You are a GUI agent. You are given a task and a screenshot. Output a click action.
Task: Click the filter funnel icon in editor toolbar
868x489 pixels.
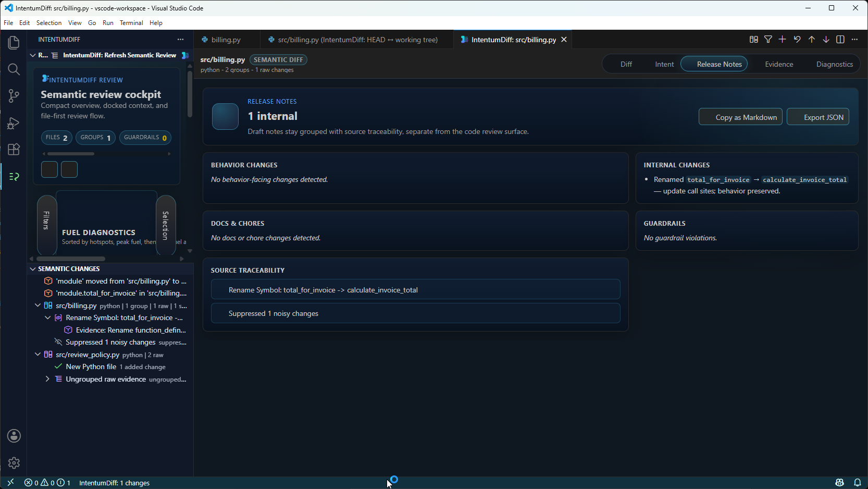(768, 40)
